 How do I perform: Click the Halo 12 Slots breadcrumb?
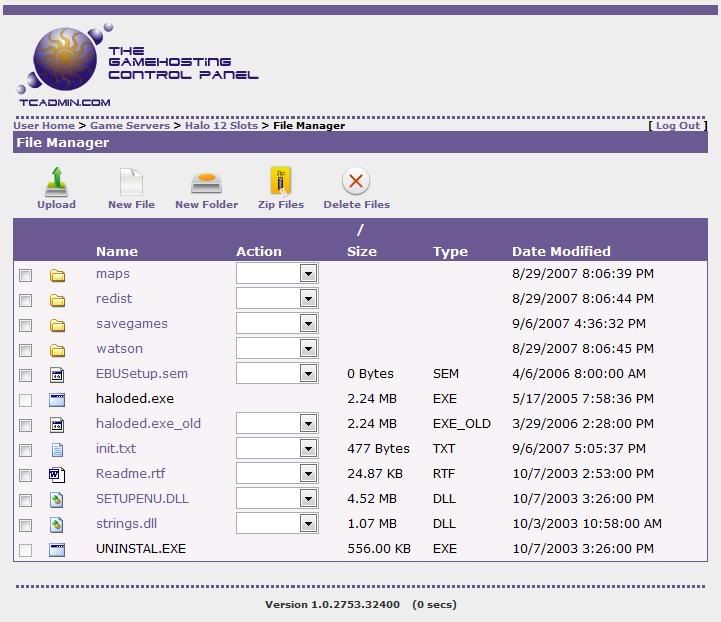221,126
